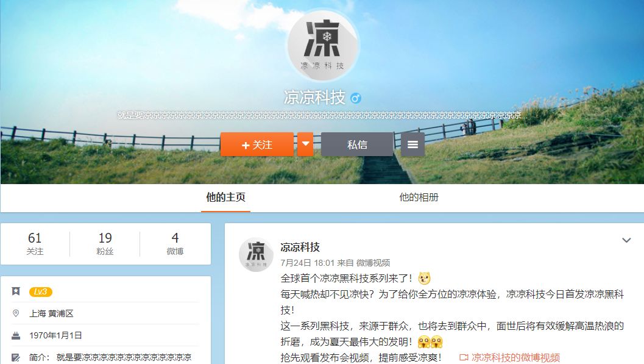Click the profile name 凉凉科技 heading
This screenshot has width=644, height=364.
pos(314,98)
